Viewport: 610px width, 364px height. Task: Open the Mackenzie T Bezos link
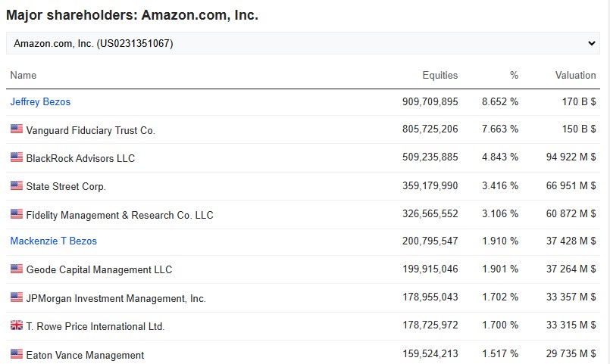[x=54, y=241]
